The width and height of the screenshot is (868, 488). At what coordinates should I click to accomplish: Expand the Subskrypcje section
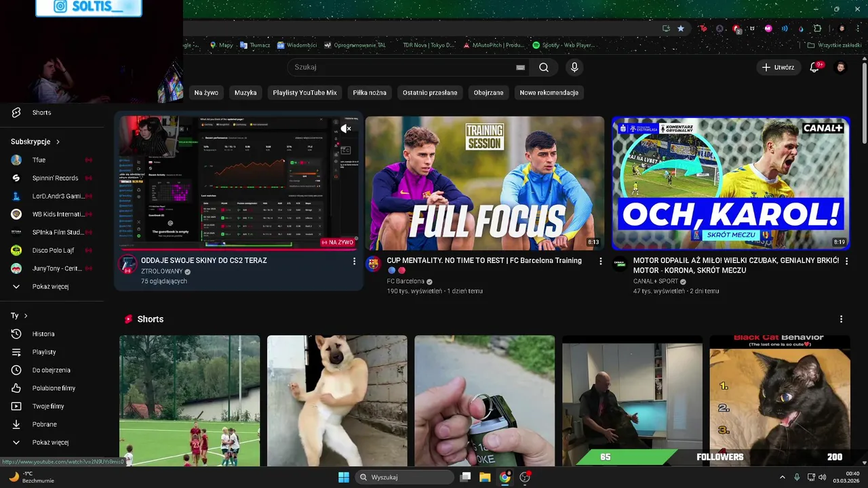tap(35, 142)
